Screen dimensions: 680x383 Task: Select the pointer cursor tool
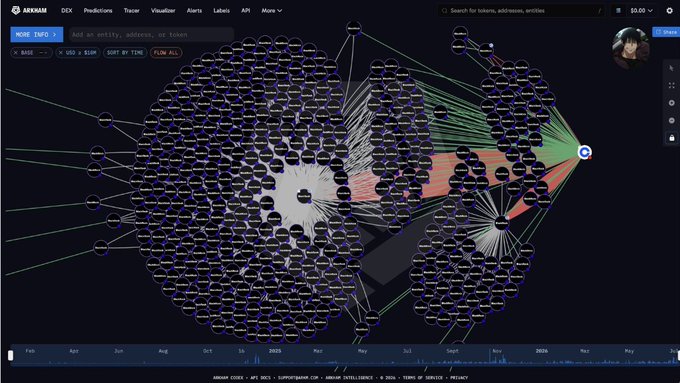672,68
